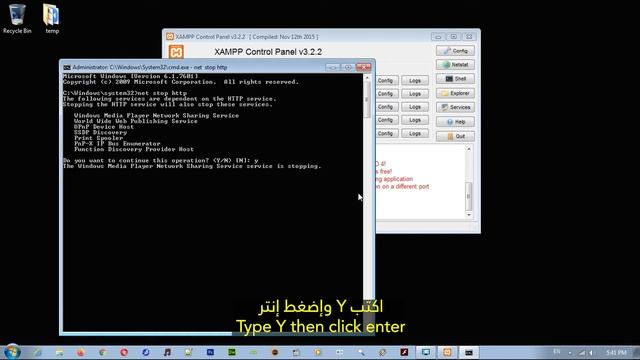
Task: Click Quit in XAMPP Control Panel
Action: (x=455, y=136)
